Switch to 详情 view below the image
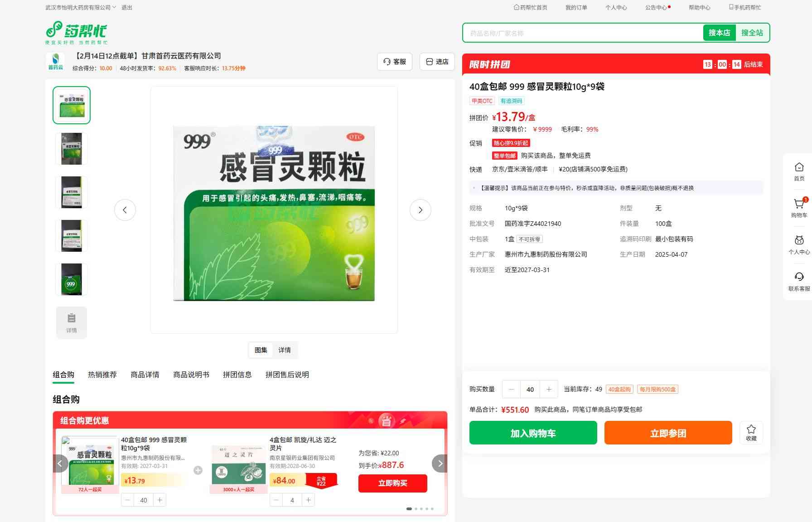Image resolution: width=812 pixels, height=522 pixels. (285, 350)
